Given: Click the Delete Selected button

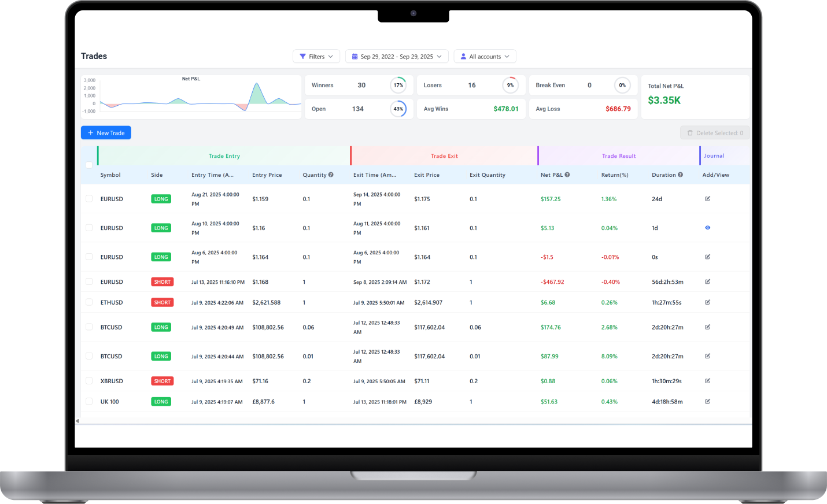Looking at the screenshot, I should [x=715, y=133].
